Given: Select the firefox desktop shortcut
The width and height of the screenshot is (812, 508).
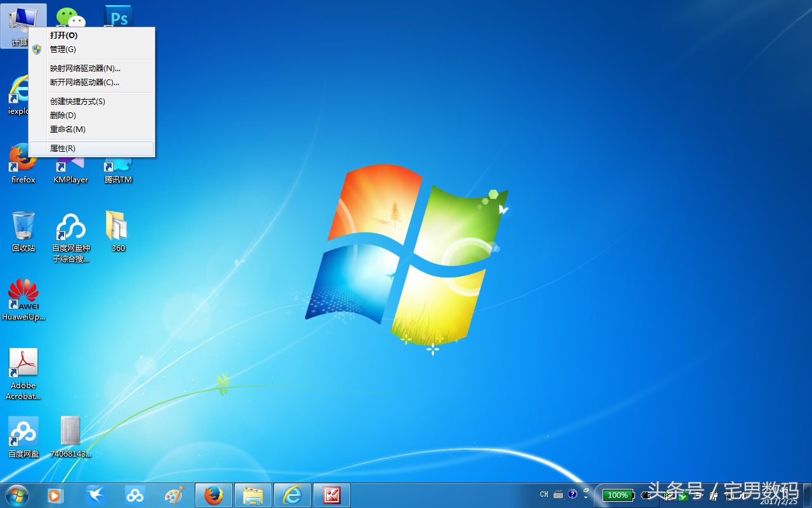Looking at the screenshot, I should pyautogui.click(x=23, y=164).
